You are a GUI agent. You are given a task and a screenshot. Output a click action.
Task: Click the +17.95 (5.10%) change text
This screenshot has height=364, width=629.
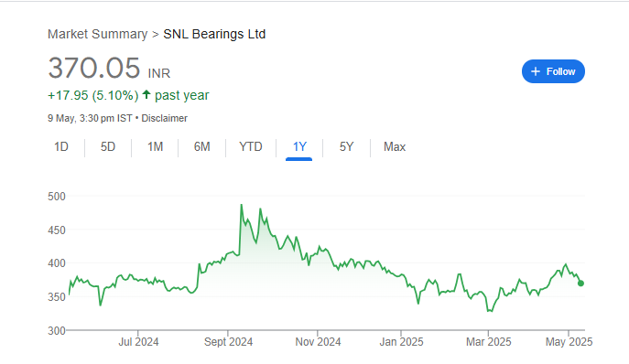(93, 95)
